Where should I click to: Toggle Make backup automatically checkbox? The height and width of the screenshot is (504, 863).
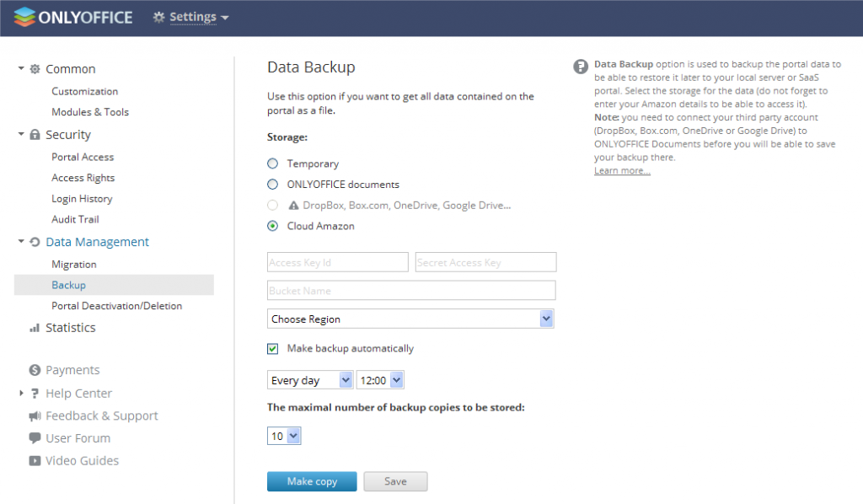(x=272, y=348)
